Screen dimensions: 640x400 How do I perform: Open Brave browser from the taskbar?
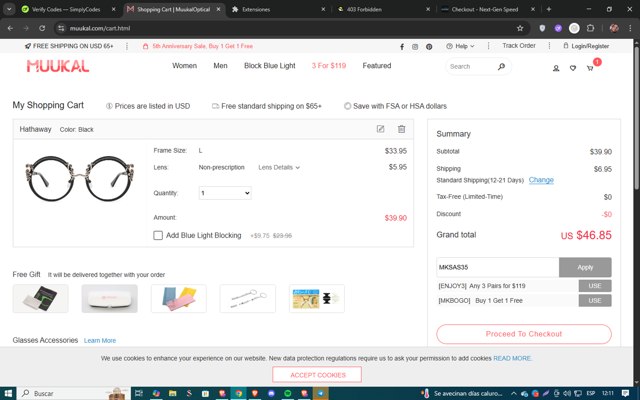pyautogui.click(x=255, y=393)
